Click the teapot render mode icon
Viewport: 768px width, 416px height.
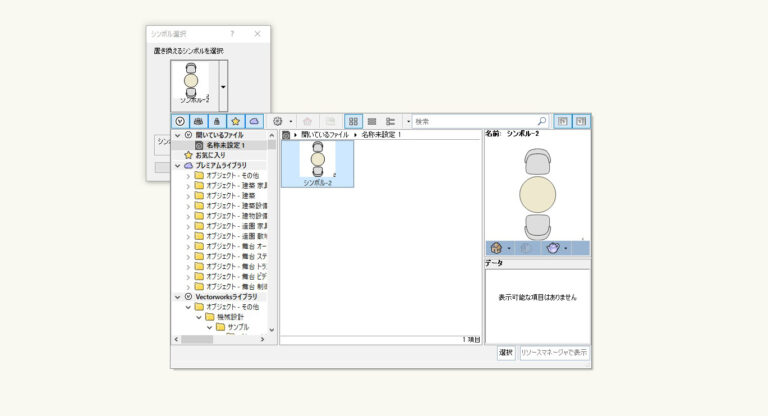tap(551, 247)
